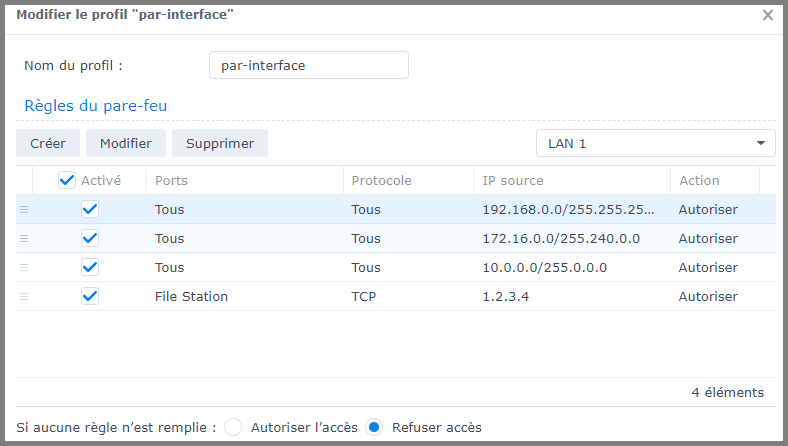The width and height of the screenshot is (788, 446).
Task: Disable the 10.0.0.0 rule checkbox
Action: pos(90,268)
